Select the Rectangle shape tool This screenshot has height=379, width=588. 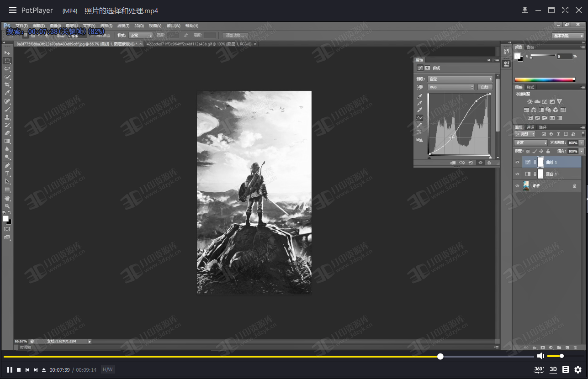[x=7, y=189]
